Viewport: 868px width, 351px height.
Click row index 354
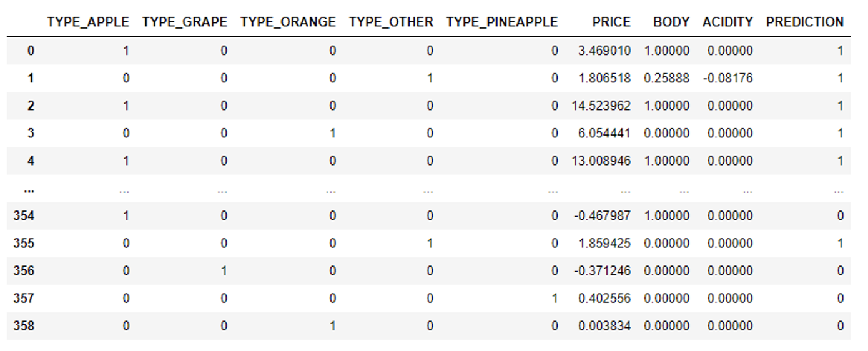[x=24, y=216]
